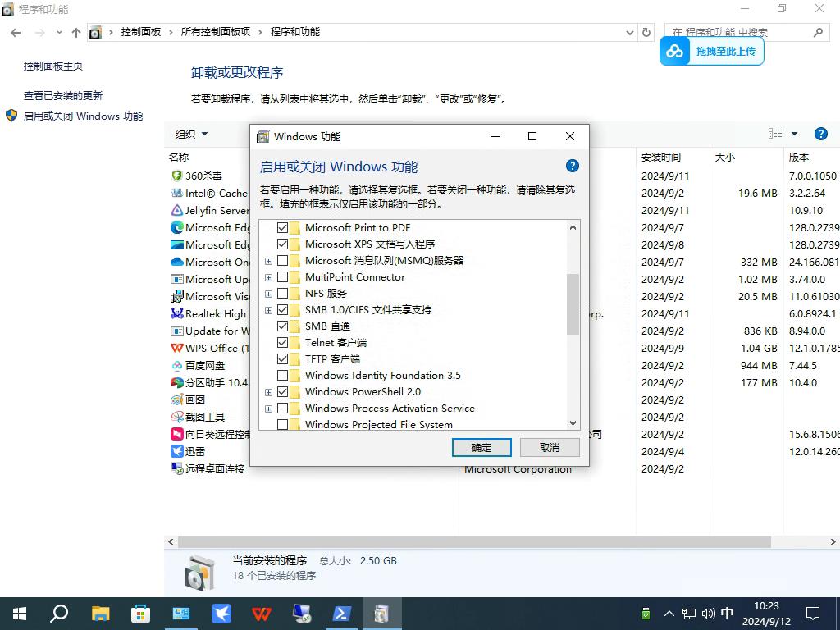Open File Explorer from taskbar
840x630 pixels.
pyautogui.click(x=100, y=614)
